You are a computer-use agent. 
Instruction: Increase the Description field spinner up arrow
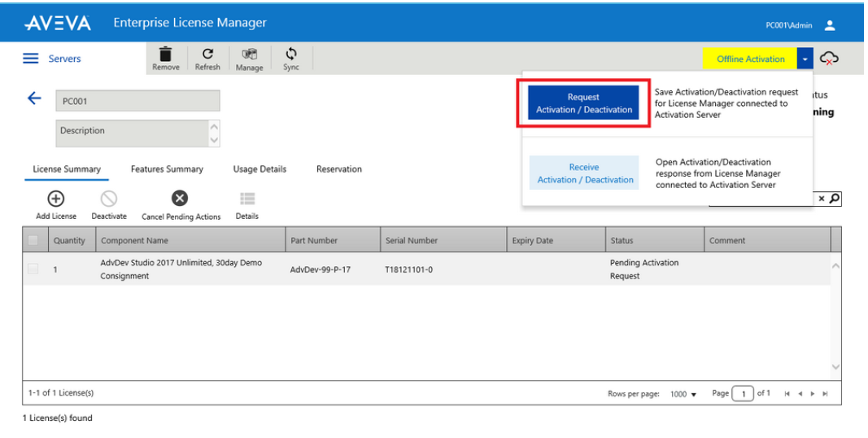click(214, 127)
